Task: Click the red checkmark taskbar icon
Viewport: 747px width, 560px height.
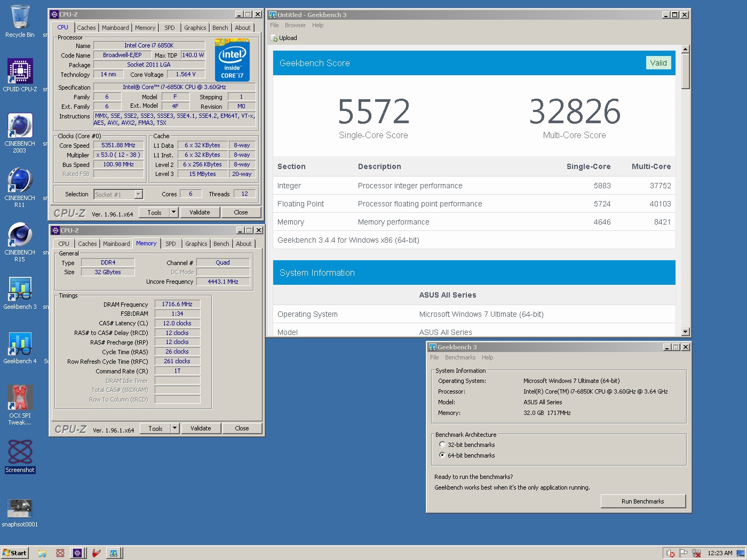Action: [x=96, y=553]
